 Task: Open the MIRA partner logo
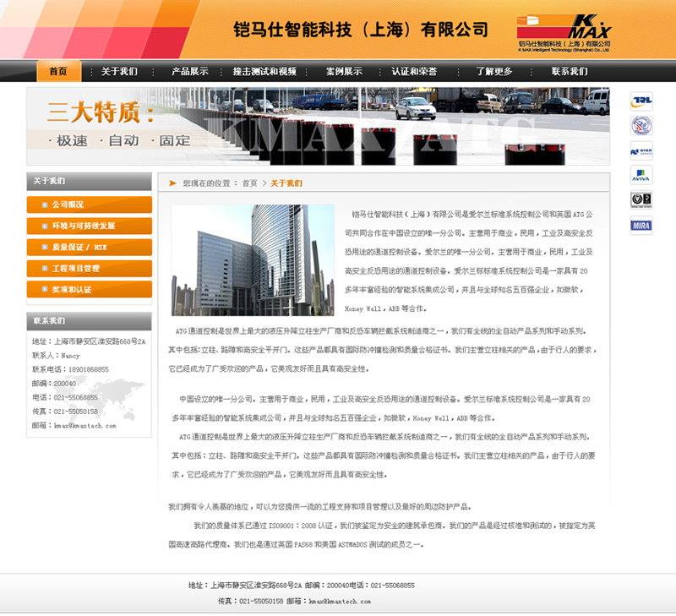641,225
